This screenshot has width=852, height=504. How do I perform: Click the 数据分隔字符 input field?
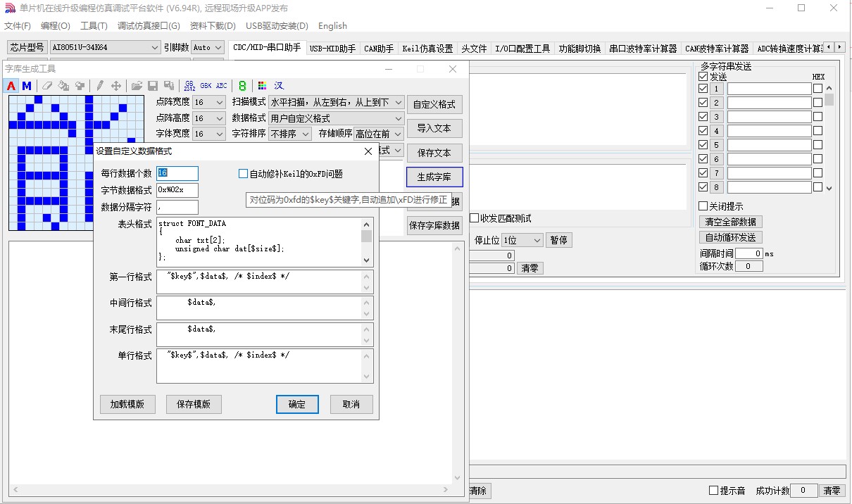tap(177, 207)
